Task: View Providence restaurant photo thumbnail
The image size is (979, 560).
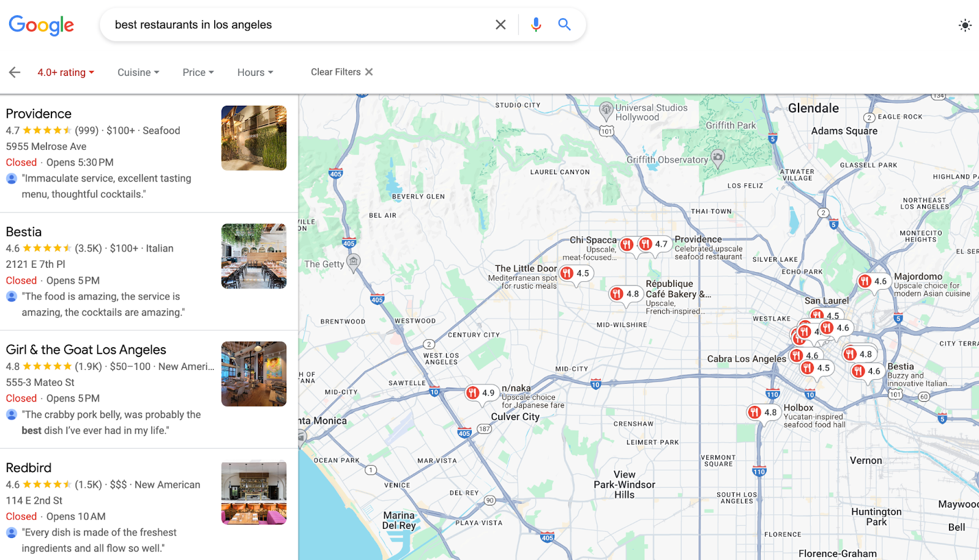Action: (x=254, y=138)
